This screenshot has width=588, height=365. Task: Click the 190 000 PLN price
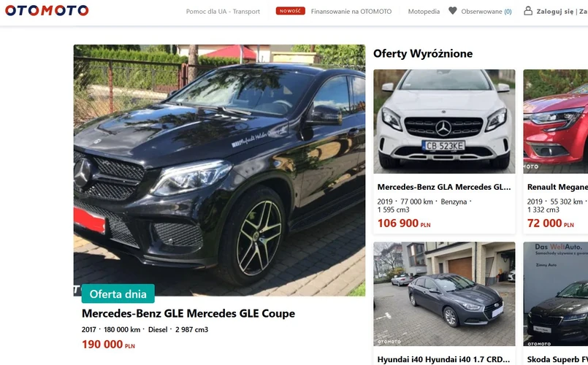click(108, 344)
